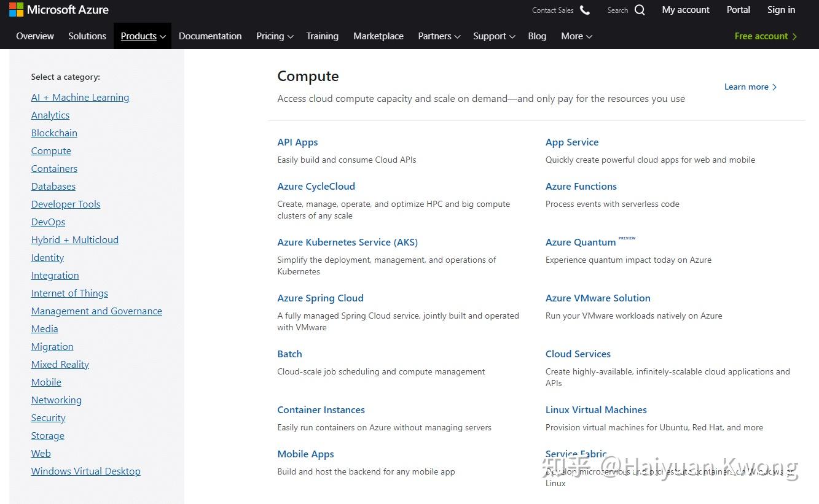This screenshot has width=819, height=504.
Task: Click the Microsoft Azure logo
Action: coord(59,10)
